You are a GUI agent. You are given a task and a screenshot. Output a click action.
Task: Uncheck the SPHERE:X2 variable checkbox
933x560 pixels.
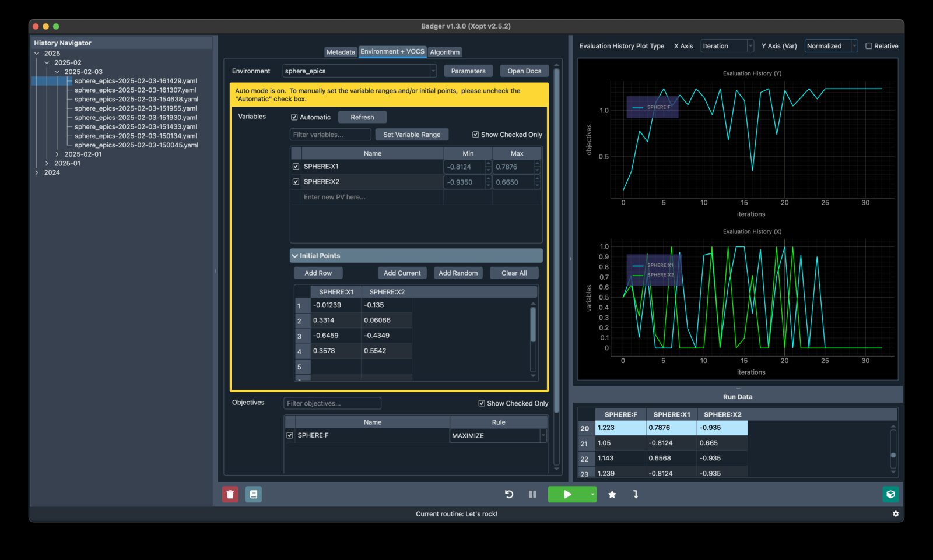coord(296,182)
